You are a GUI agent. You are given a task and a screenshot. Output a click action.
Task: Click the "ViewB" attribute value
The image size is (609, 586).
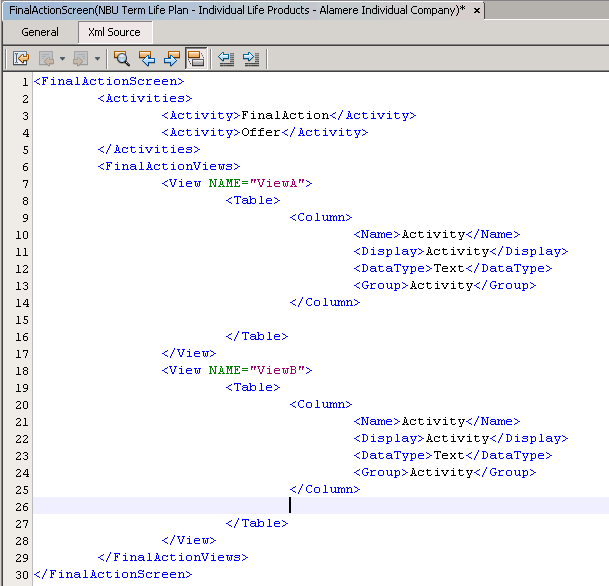[277, 370]
